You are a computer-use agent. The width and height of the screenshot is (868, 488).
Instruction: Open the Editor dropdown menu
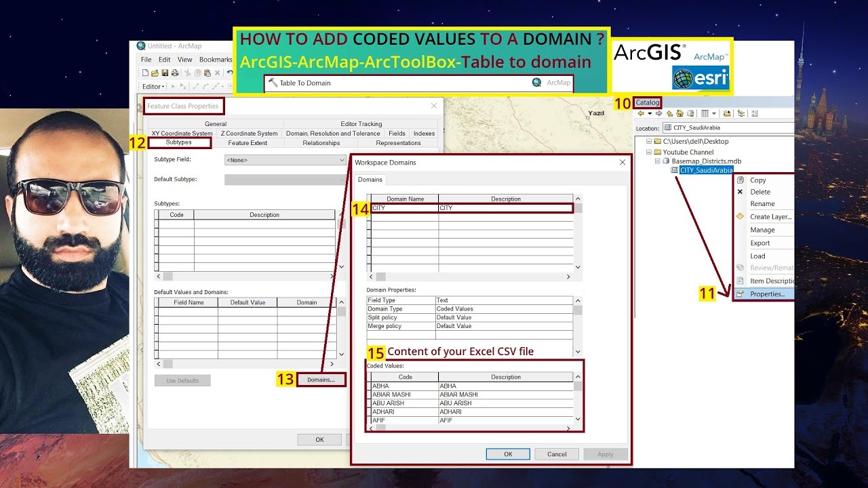tap(153, 86)
